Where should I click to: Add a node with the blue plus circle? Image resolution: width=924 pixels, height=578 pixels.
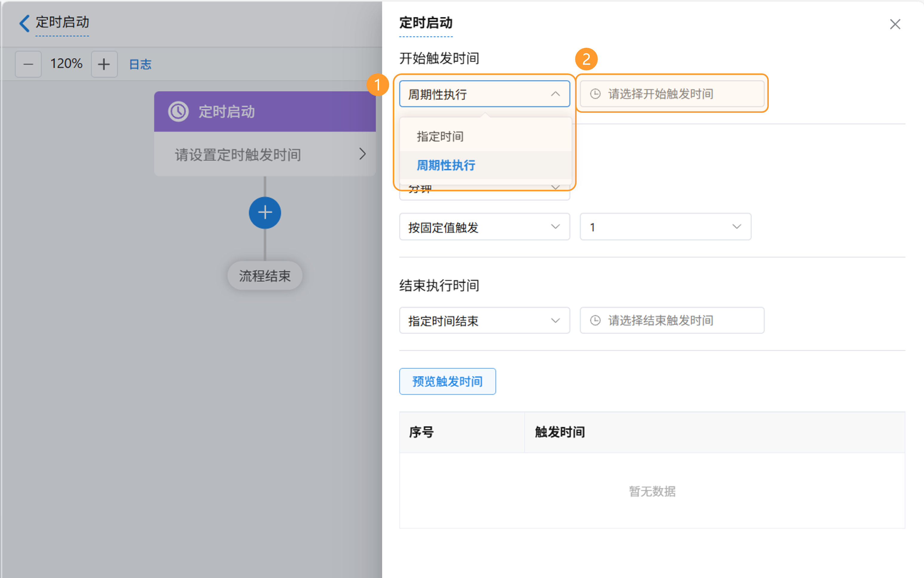click(264, 213)
